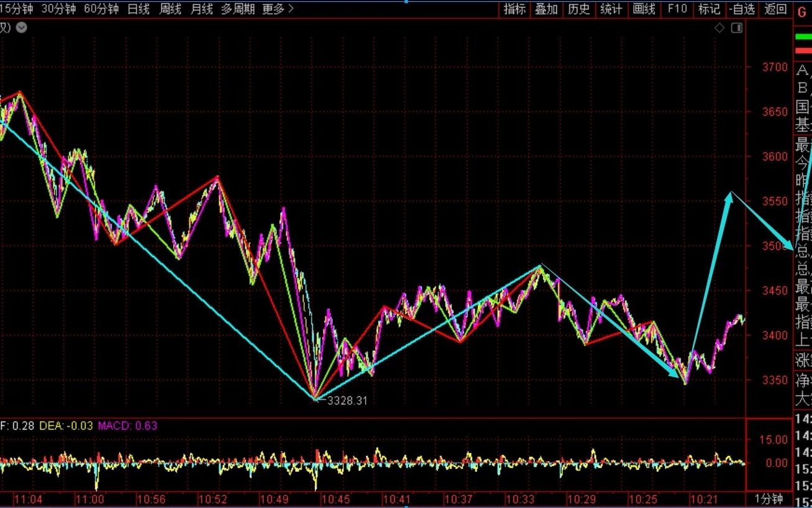Image resolution: width=812 pixels, height=508 pixels.
Task: Open the 历史 history button
Action: [579, 9]
